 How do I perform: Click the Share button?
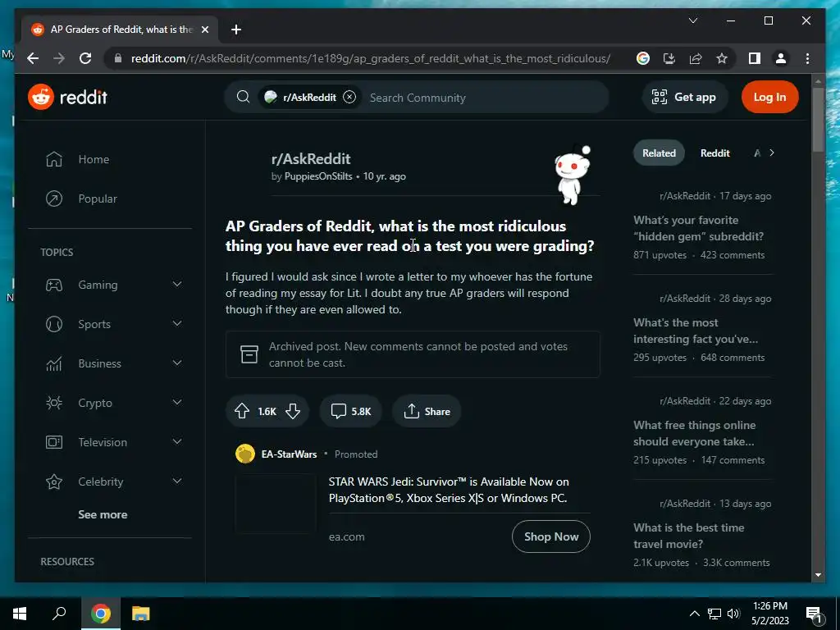click(427, 411)
